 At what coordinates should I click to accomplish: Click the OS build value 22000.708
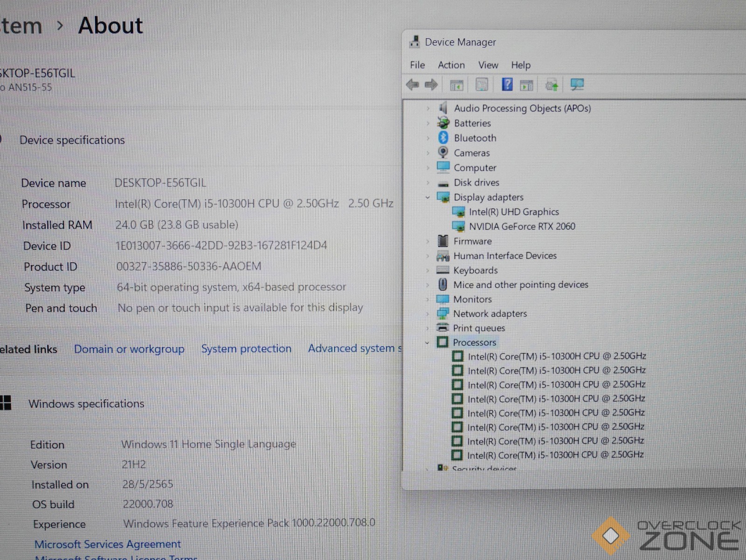coord(148,504)
